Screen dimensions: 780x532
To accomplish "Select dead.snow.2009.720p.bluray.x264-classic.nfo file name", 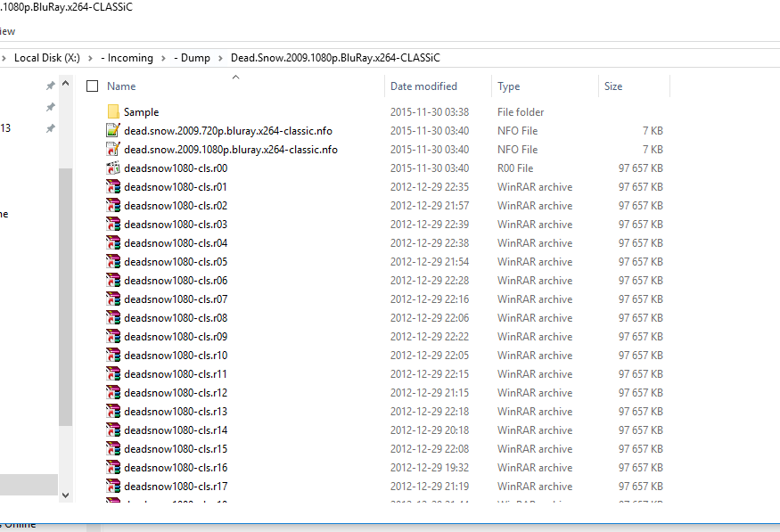I will pos(228,131).
